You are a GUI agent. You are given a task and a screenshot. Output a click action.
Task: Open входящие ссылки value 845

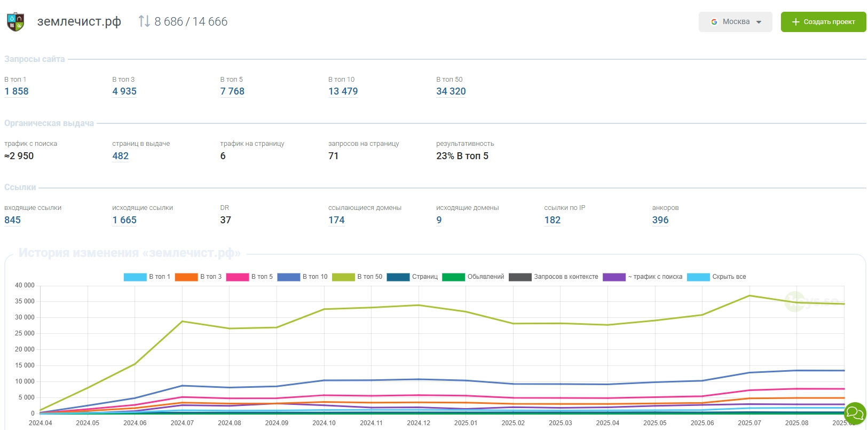tap(12, 220)
